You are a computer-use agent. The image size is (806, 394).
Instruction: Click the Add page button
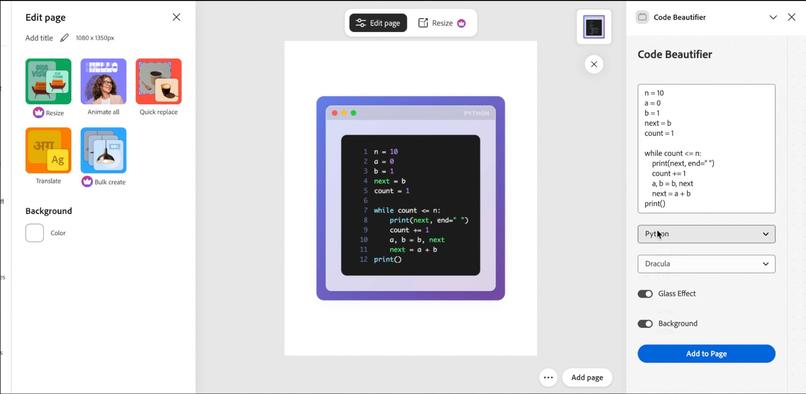point(587,378)
